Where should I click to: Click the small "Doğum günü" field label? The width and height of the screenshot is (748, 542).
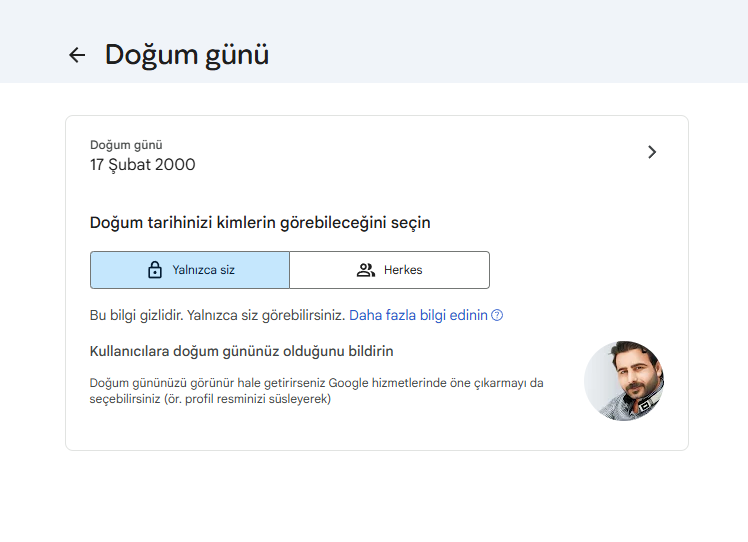[x=126, y=145]
